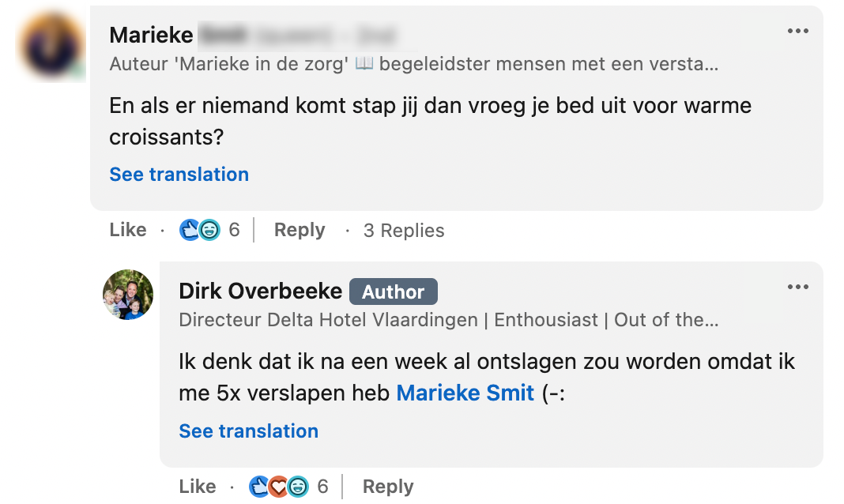The height and width of the screenshot is (504, 844).
Task: See translation of Marieke's comment
Action: [179, 175]
